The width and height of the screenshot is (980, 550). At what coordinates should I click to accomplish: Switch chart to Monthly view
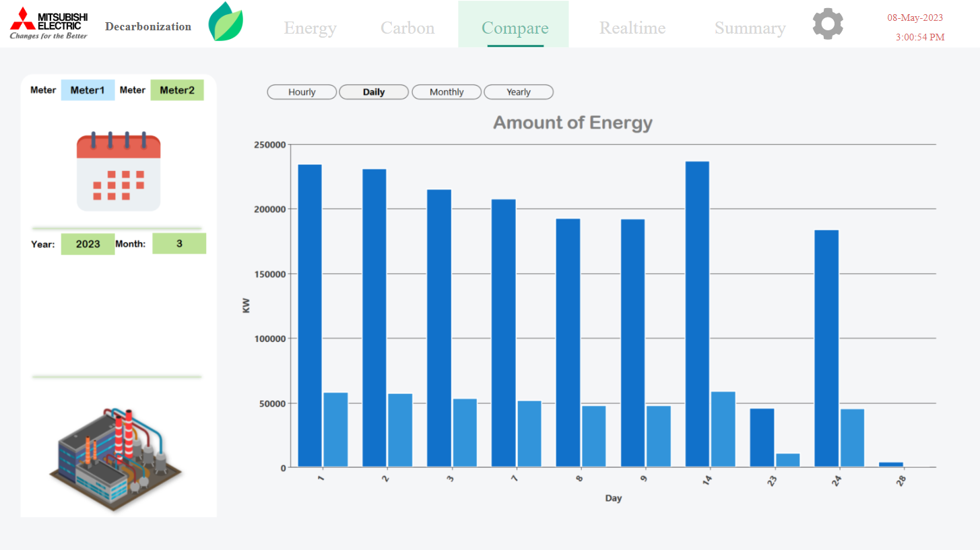point(447,92)
